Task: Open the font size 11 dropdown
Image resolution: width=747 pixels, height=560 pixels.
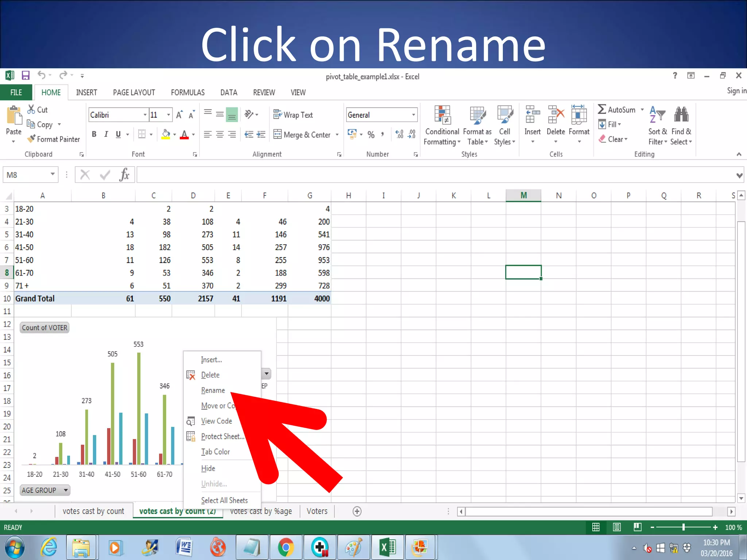Action: pos(168,115)
